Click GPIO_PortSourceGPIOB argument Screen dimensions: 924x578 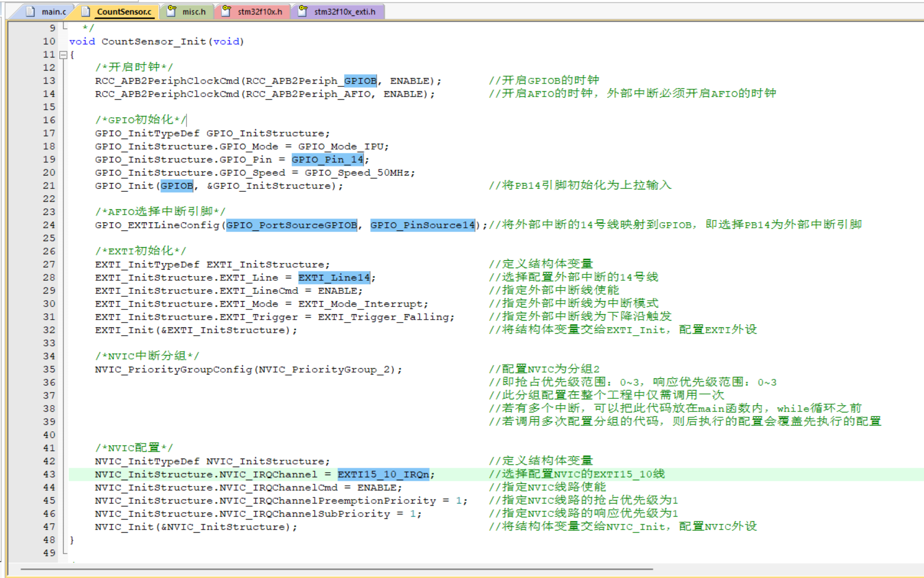(x=292, y=225)
